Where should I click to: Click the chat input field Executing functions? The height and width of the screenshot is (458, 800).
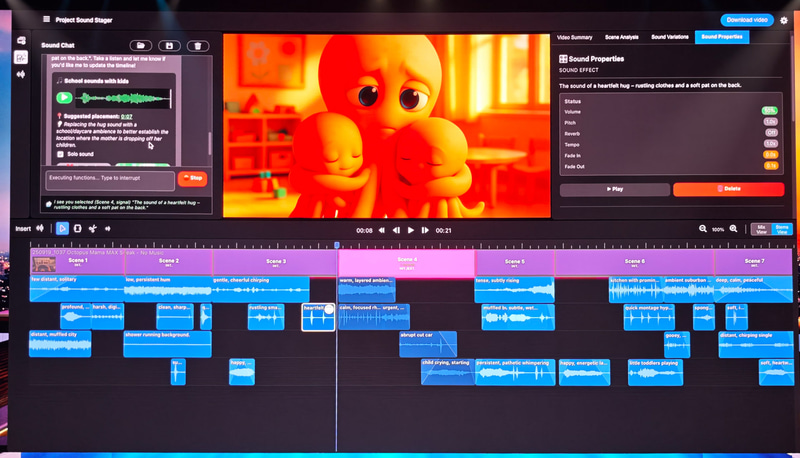point(110,181)
